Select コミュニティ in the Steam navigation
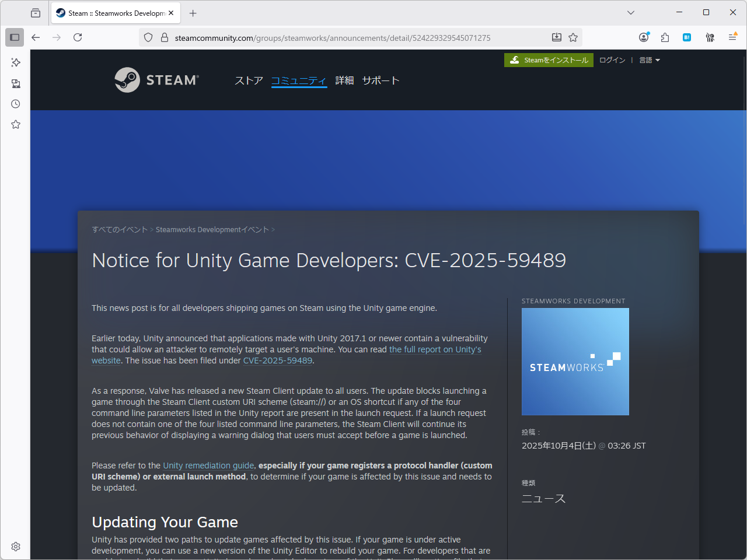The width and height of the screenshot is (747, 560). coord(299,80)
